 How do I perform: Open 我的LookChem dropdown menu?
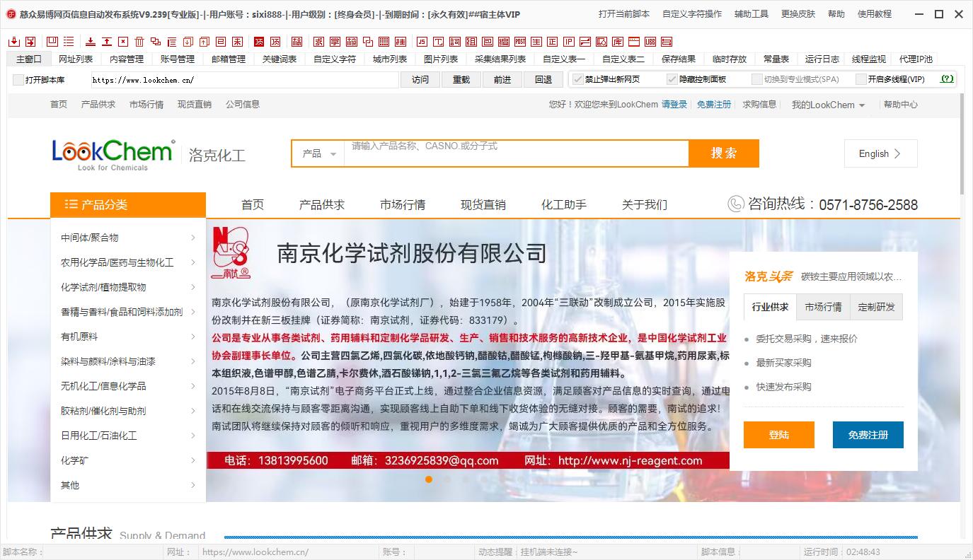(x=828, y=105)
